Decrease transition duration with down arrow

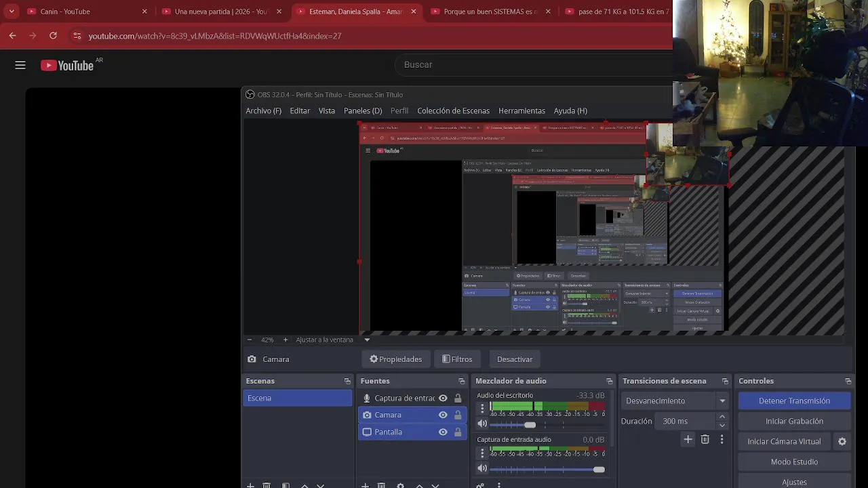[722, 425]
